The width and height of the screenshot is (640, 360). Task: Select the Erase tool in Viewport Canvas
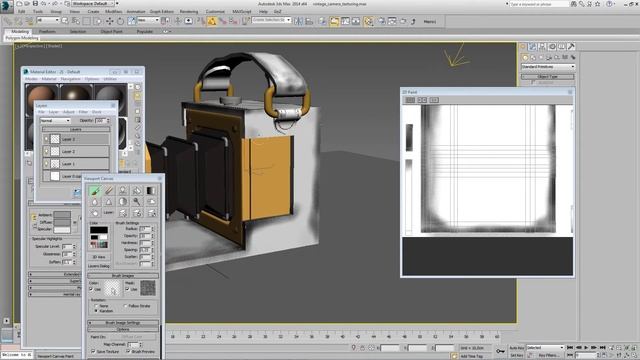109,190
